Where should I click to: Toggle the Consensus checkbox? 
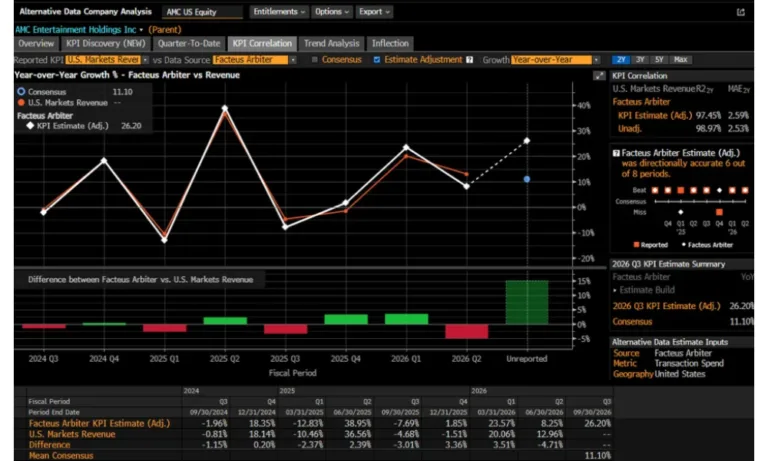(x=314, y=60)
